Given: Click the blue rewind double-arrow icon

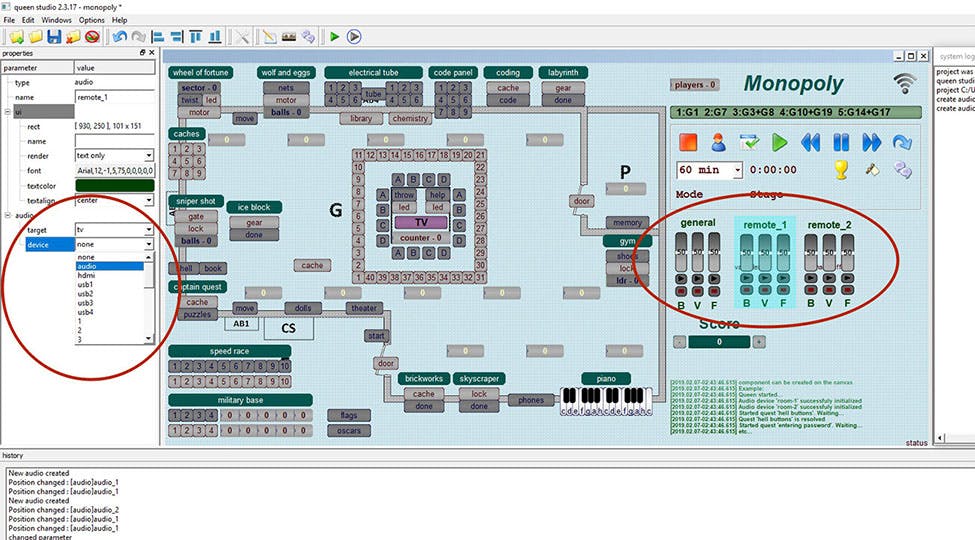Looking at the screenshot, I should [810, 142].
